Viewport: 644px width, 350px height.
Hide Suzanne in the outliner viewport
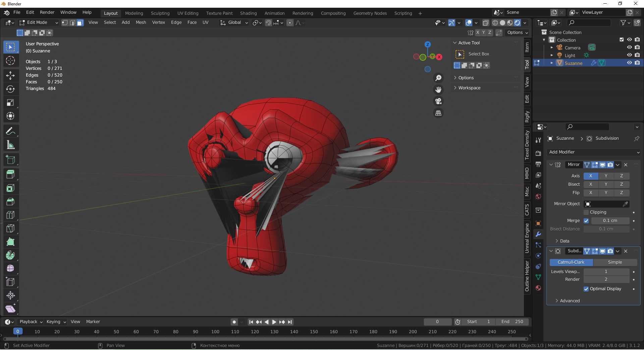point(629,63)
